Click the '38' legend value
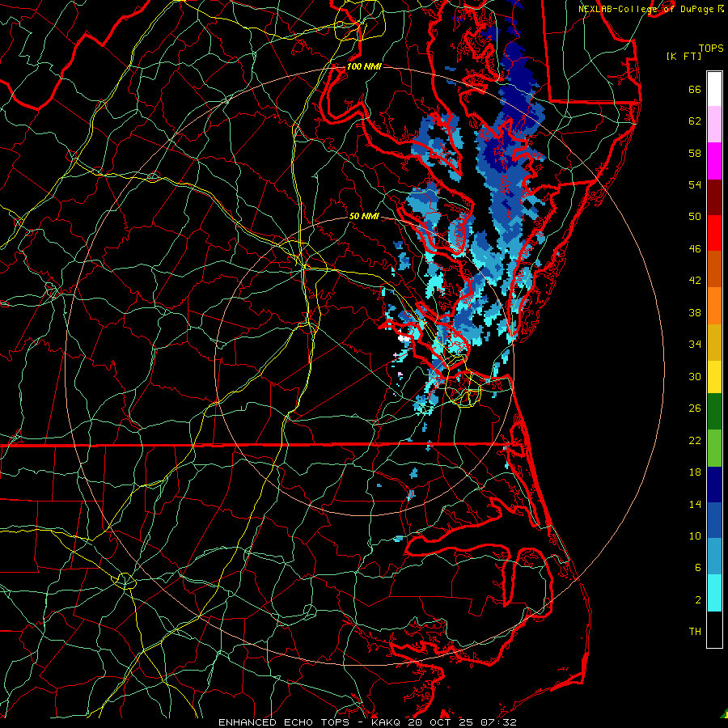 pos(695,313)
